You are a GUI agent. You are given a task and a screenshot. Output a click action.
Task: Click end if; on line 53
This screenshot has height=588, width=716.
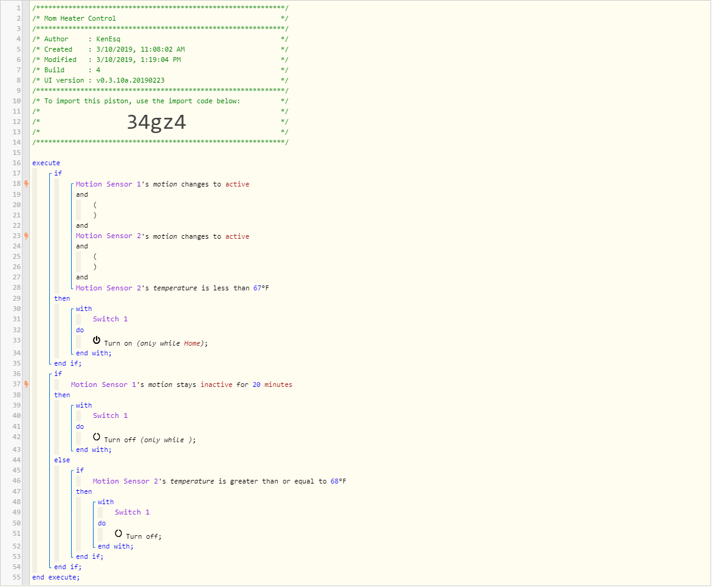click(89, 557)
